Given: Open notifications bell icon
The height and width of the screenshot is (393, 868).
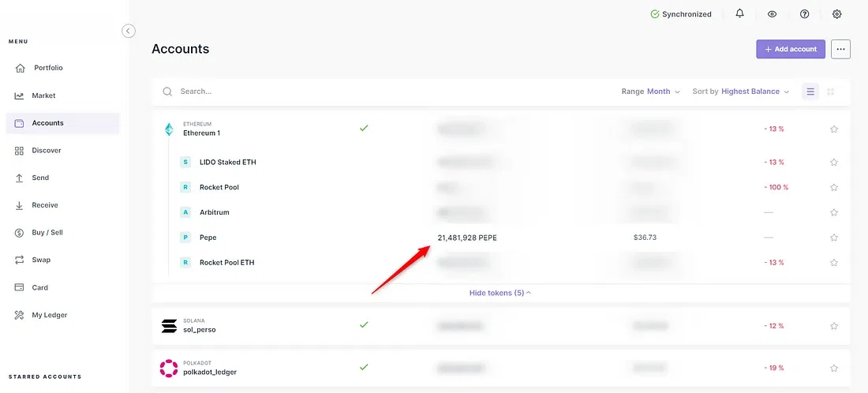Looking at the screenshot, I should (739, 14).
